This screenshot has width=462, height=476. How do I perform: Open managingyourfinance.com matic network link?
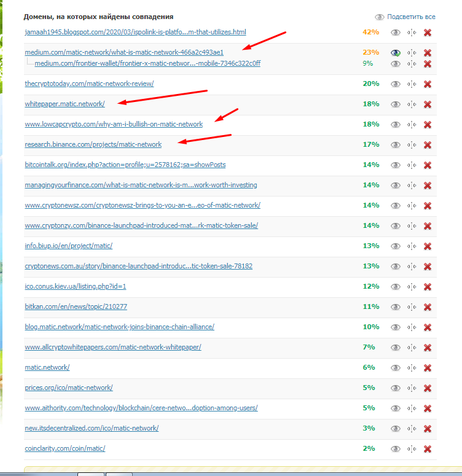point(141,185)
